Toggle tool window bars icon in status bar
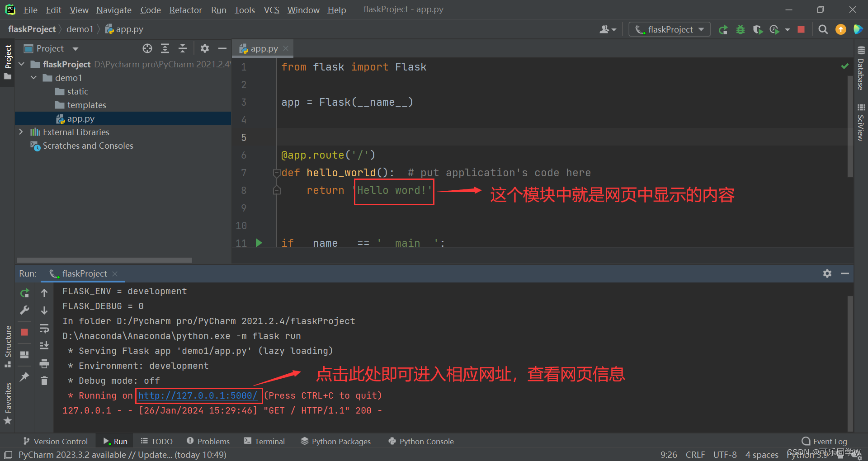Viewport: 868px width, 461px height. pos(8,455)
